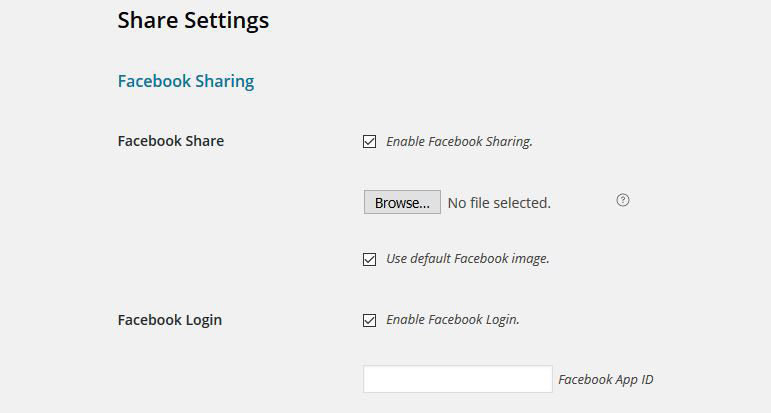Viewport: 771px width, 413px height.
Task: Place cursor in the empty App ID box
Action: coord(458,379)
